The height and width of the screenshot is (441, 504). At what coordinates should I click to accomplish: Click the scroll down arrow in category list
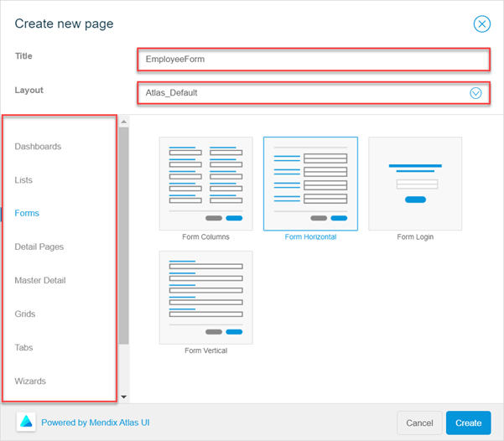point(124,397)
